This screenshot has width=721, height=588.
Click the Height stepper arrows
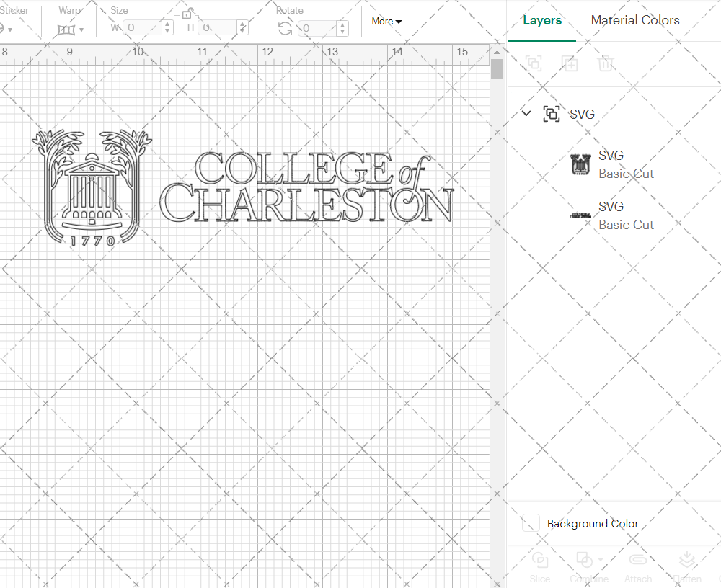tap(243, 27)
